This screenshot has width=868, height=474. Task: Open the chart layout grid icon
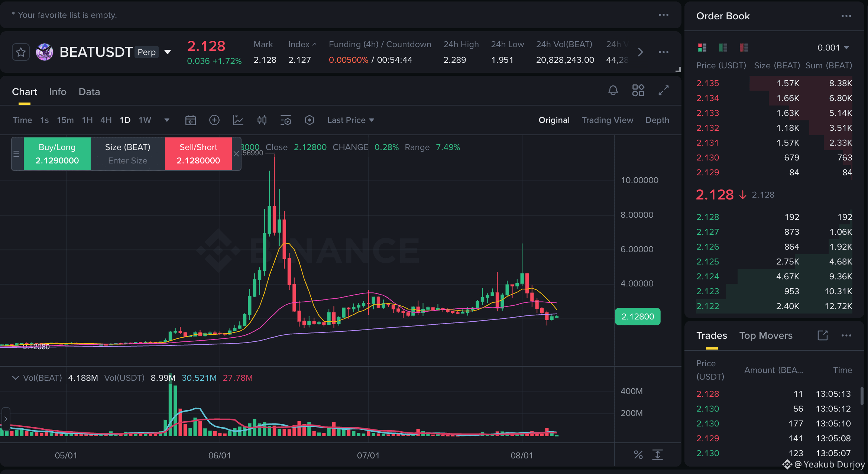click(638, 90)
